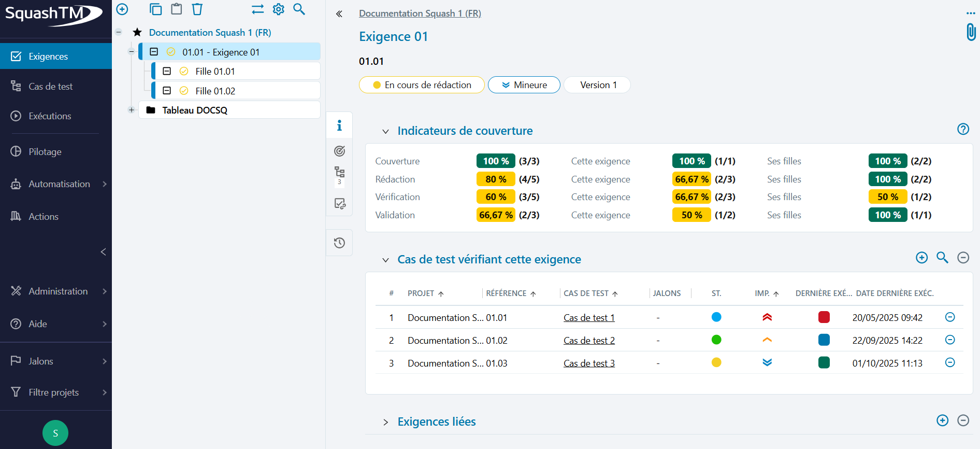Add a test case with plus icon
Screen dimensions: 980x449
coord(921,258)
